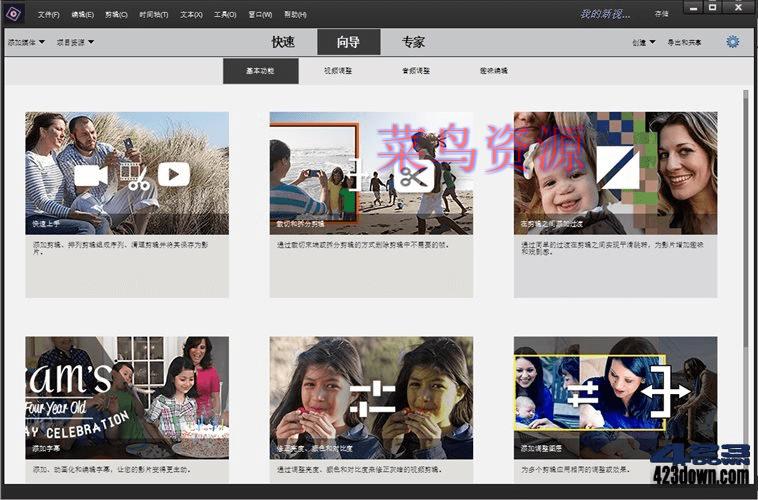Switch to 专家 mode tab
The image size is (758, 500).
[x=414, y=42]
